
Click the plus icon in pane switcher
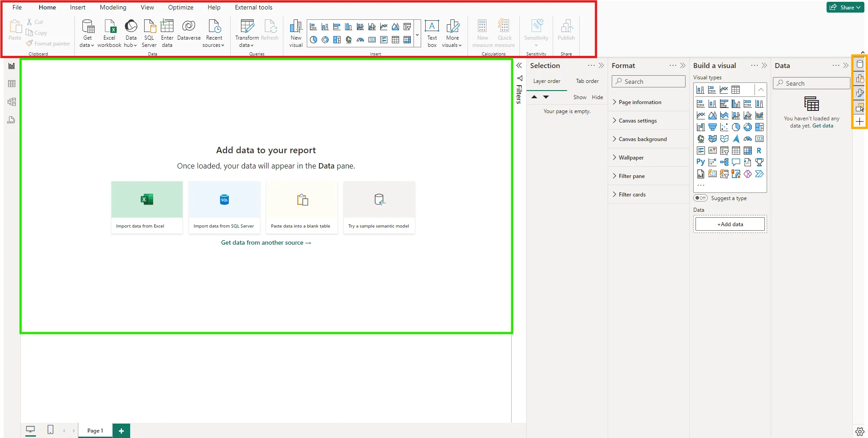[x=859, y=122]
